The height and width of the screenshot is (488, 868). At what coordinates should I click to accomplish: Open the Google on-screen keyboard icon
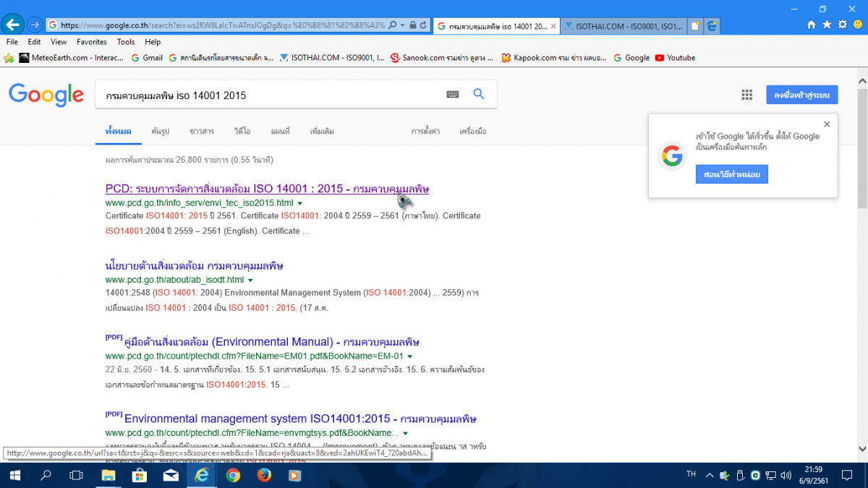click(x=453, y=94)
